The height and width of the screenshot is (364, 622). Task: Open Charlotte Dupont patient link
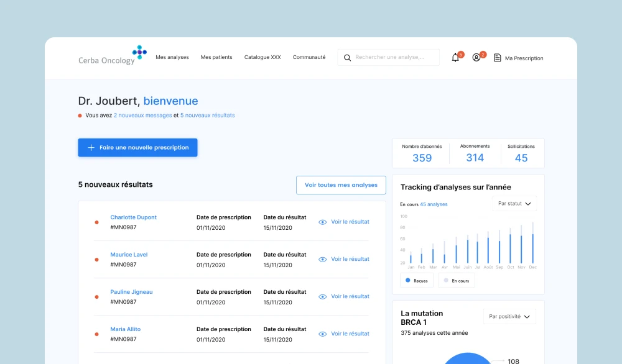tap(133, 217)
